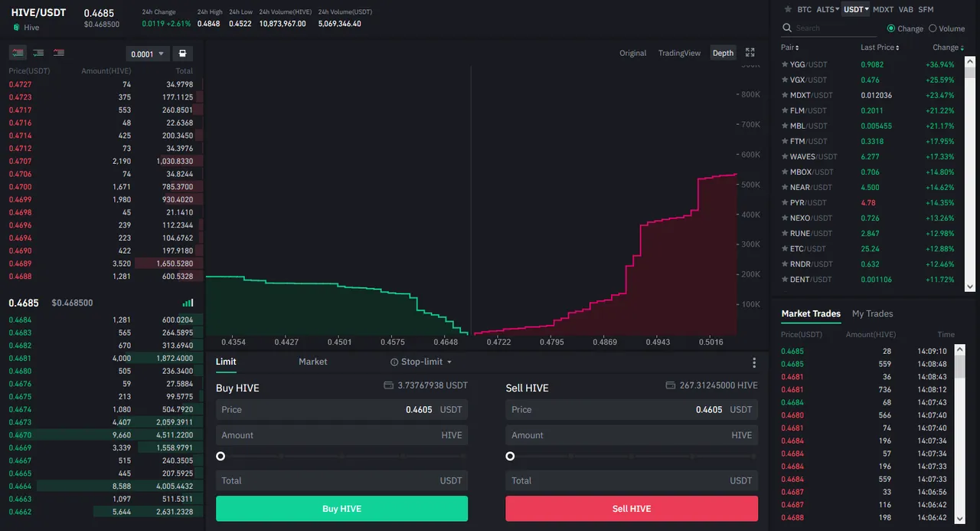The image size is (980, 531).
Task: Favorite the VGX/USDT pair star
Action: [785, 80]
